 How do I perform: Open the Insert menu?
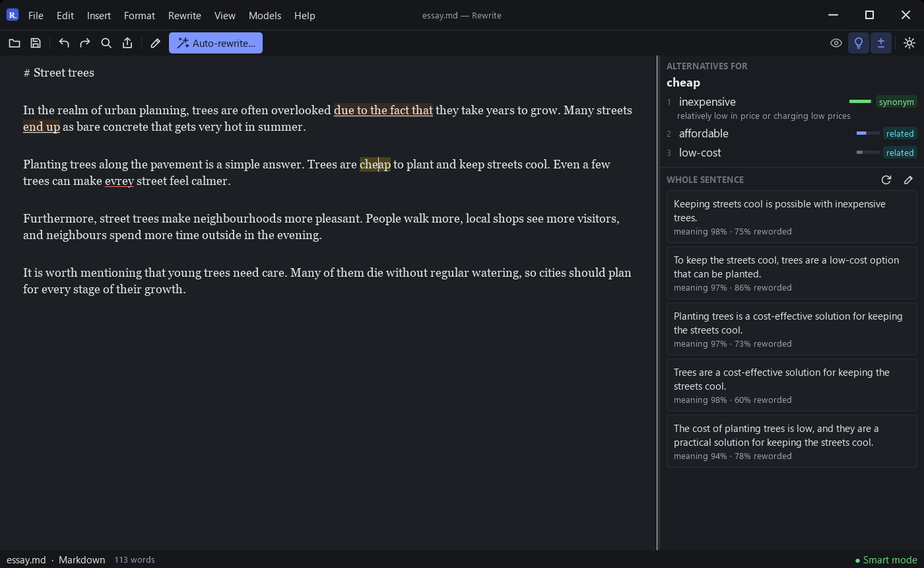[99, 15]
